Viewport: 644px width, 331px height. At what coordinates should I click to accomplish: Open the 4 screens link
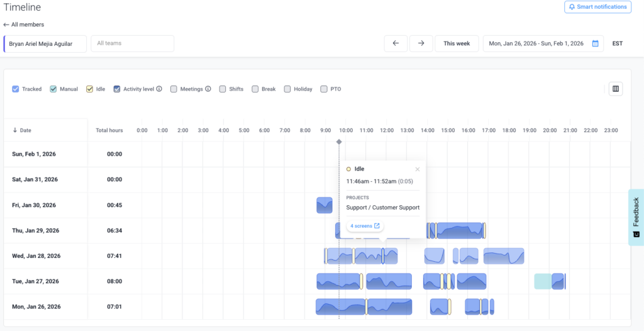[x=365, y=226]
